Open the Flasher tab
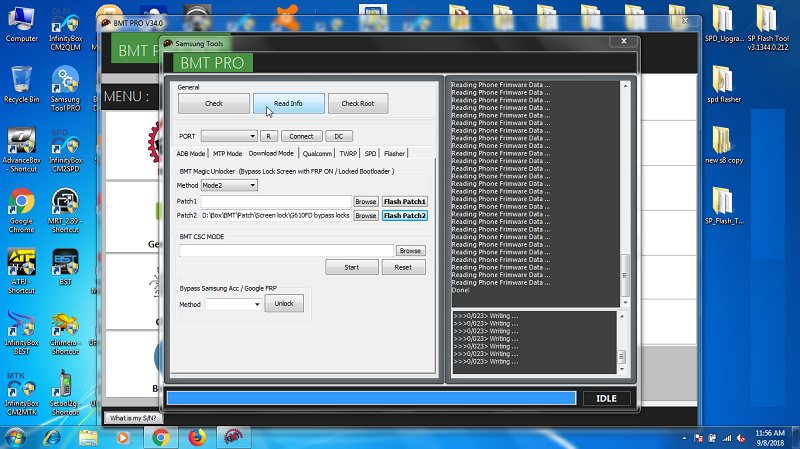Screen dimensions: 800x449 (x=394, y=154)
